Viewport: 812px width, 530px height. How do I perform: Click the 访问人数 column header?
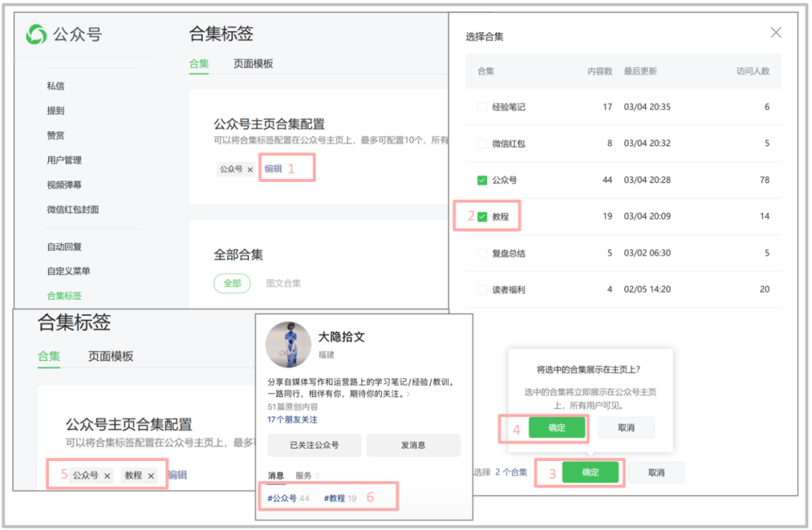pos(753,71)
